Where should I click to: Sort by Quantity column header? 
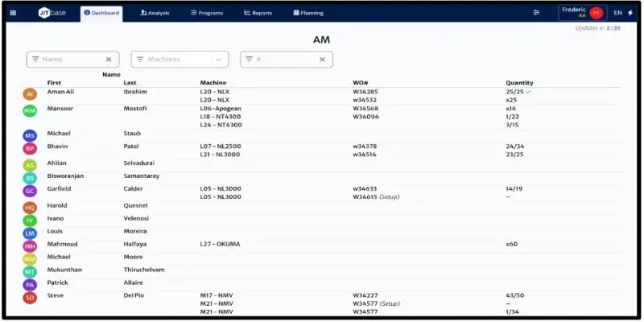click(519, 83)
